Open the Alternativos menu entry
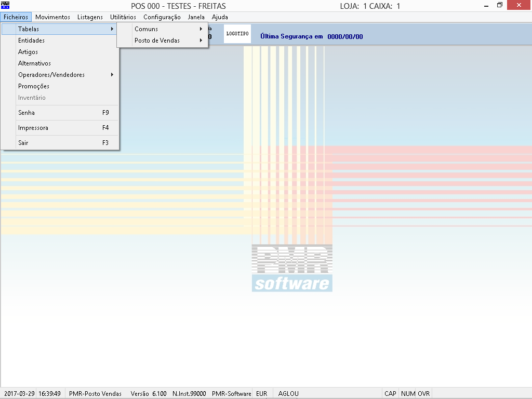This screenshot has height=399, width=532. 34,63
